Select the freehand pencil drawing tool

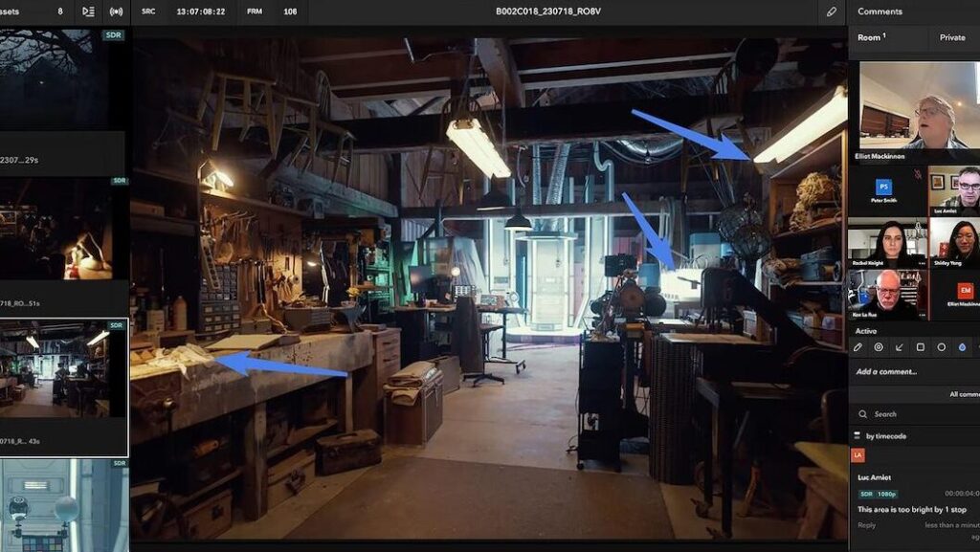click(858, 347)
